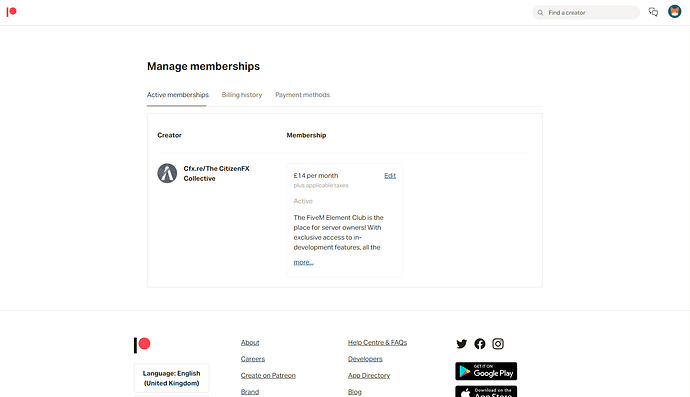Click the Download on the App Store badge

point(486,391)
